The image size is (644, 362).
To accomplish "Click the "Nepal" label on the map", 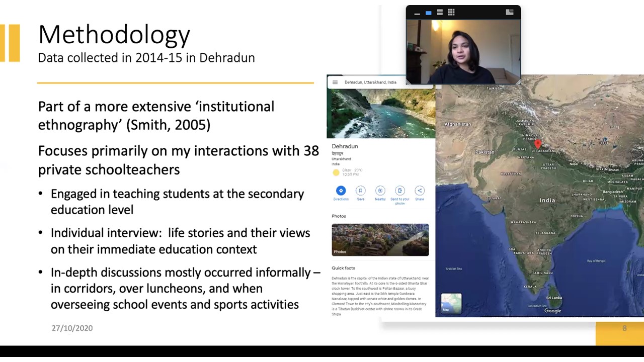I will coord(574,164).
